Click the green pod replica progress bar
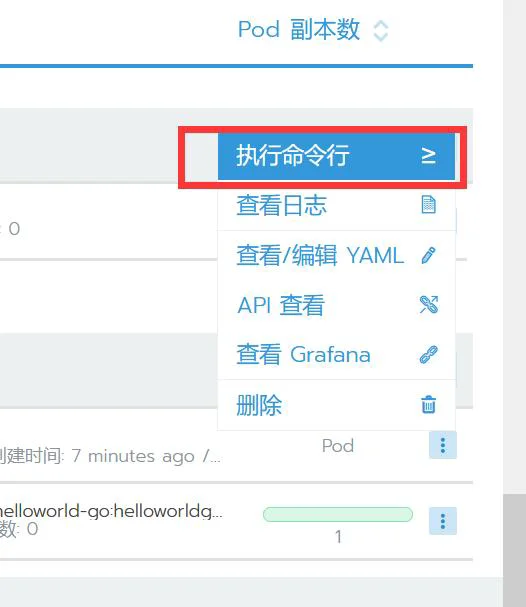Screen dimensions: 526x607 click(338, 514)
